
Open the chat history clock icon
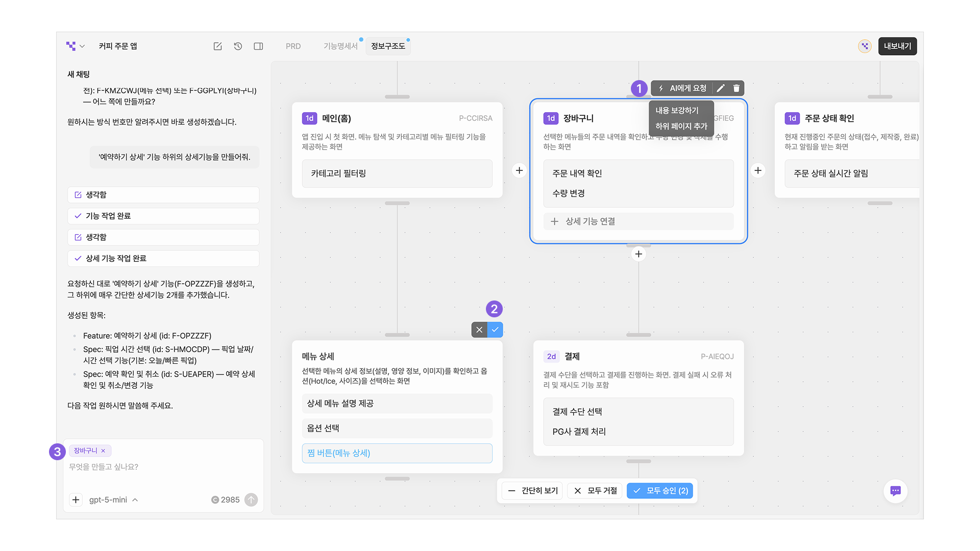pyautogui.click(x=238, y=46)
